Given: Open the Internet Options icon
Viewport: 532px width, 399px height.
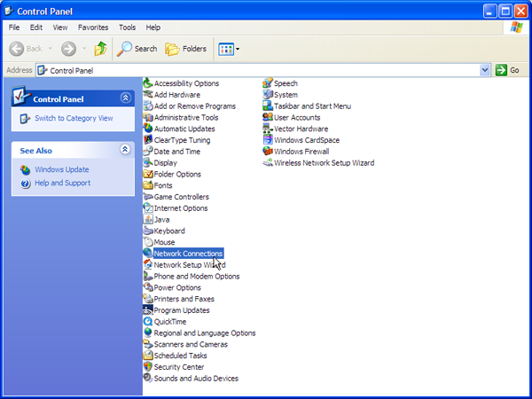Looking at the screenshot, I should click(x=148, y=208).
